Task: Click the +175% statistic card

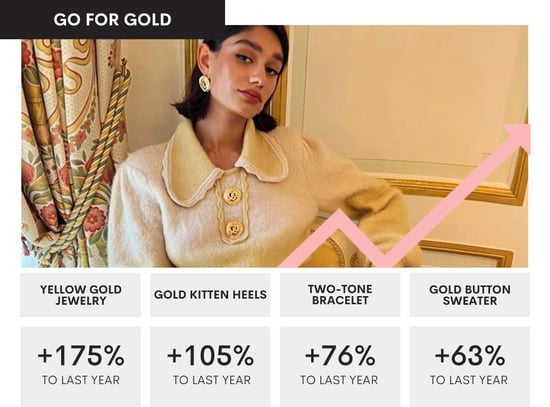Action: [x=80, y=367]
